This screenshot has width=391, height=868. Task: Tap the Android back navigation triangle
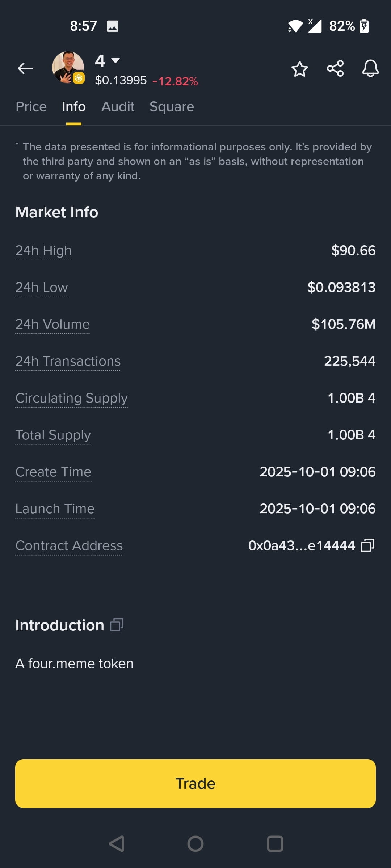coord(117,844)
